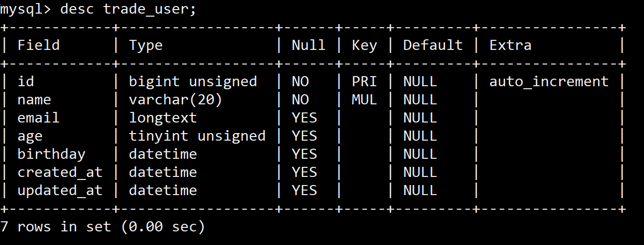Click the 'email' field entry
The height and width of the screenshot is (245, 644).
(38, 118)
